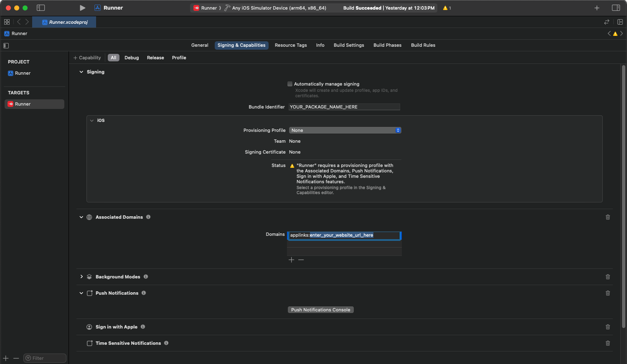Show info for Associated Domains

point(148,217)
